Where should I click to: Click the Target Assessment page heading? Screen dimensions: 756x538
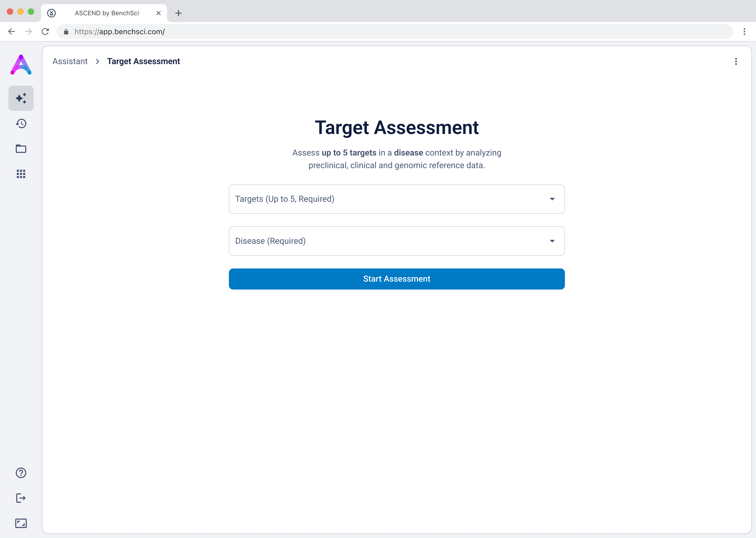click(x=397, y=128)
